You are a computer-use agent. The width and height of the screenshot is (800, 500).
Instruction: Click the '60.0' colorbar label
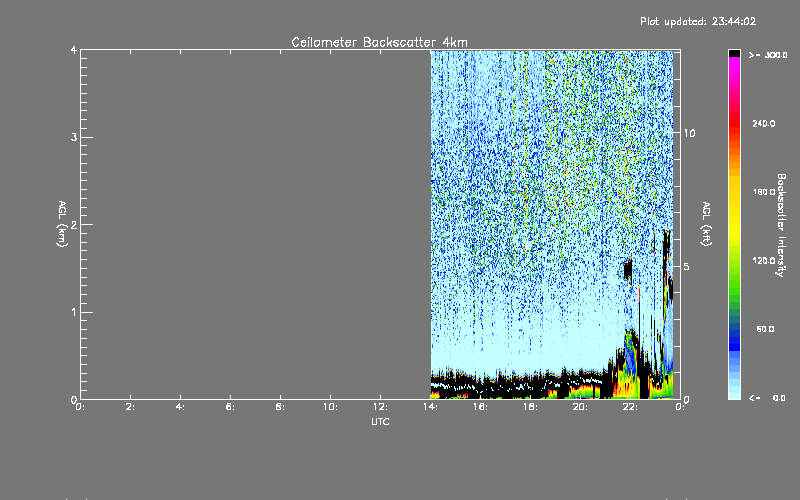pos(765,329)
